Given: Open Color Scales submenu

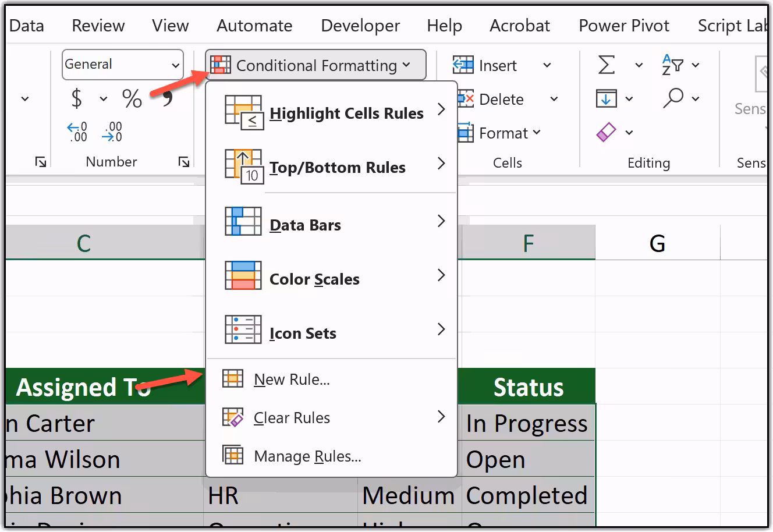Looking at the screenshot, I should (332, 278).
